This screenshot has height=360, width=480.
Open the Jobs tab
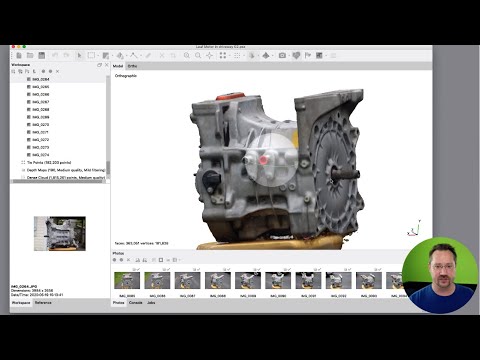(x=151, y=303)
